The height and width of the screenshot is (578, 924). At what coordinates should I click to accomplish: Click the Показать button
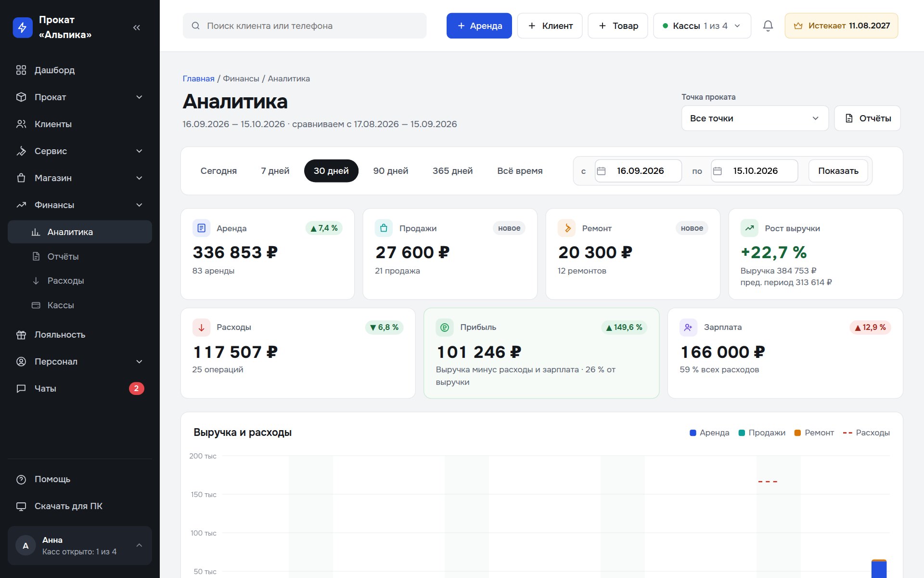838,171
